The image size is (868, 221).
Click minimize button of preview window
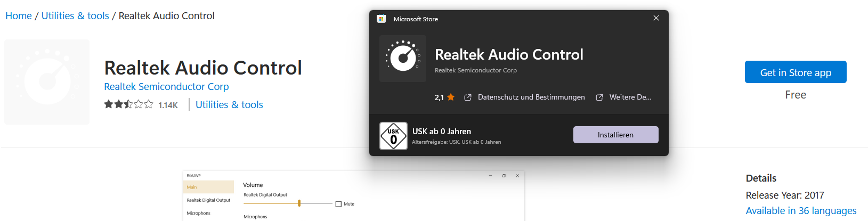[490, 176]
